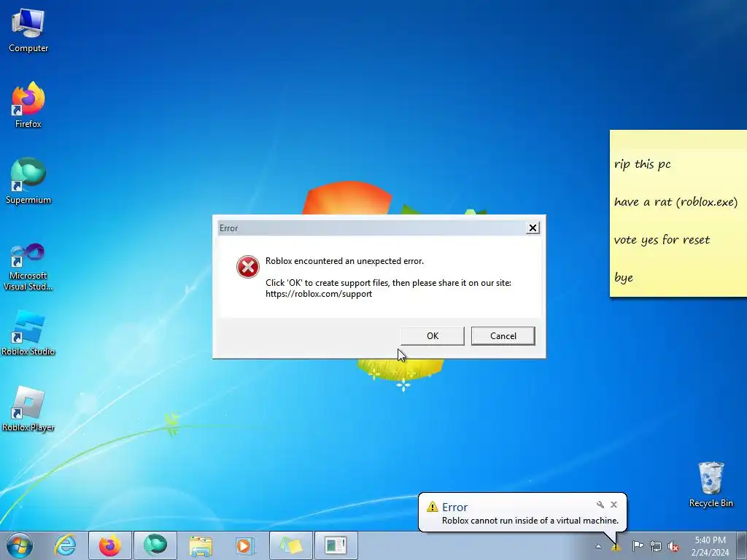
Task: Close the Error dialog with X
Action: point(533,228)
